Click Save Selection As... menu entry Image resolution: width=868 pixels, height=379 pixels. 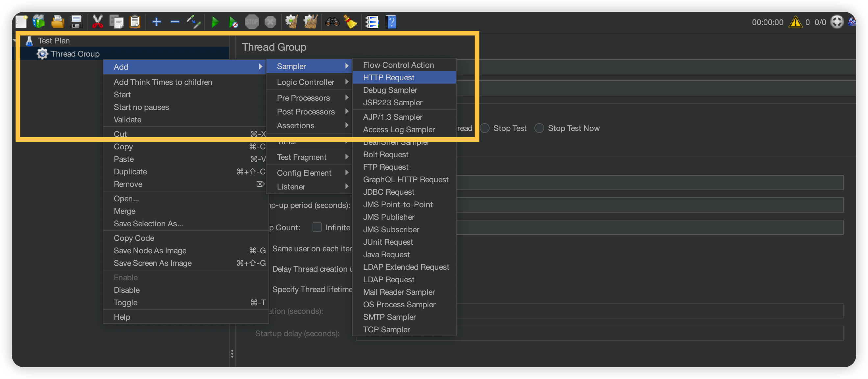148,224
